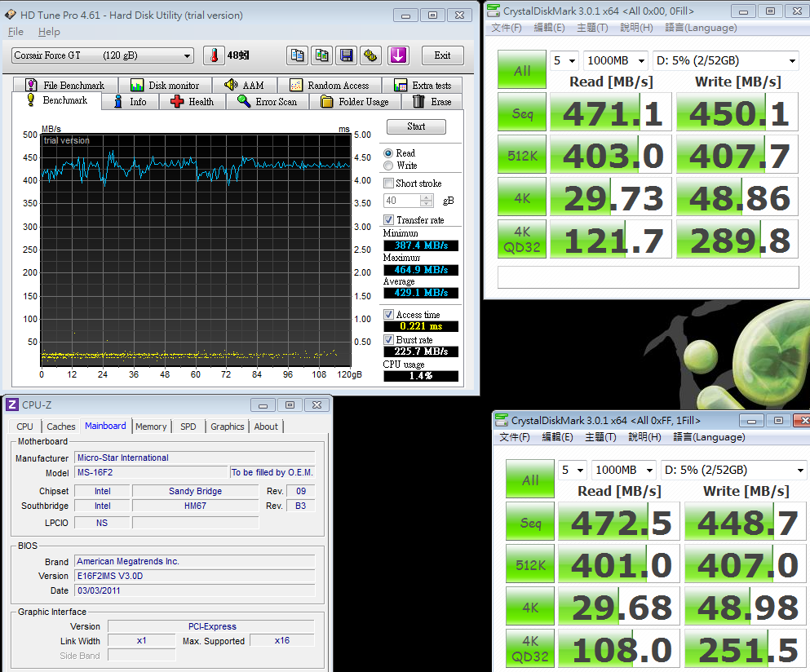Select the Write radio button
The height and width of the screenshot is (672, 810).
388,166
